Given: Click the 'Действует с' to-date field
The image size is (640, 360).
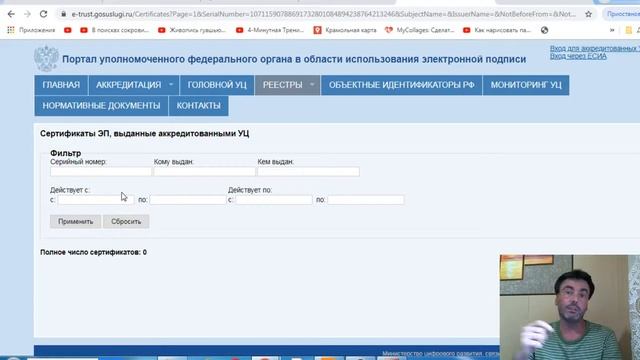Looking at the screenshot, I should [188, 200].
